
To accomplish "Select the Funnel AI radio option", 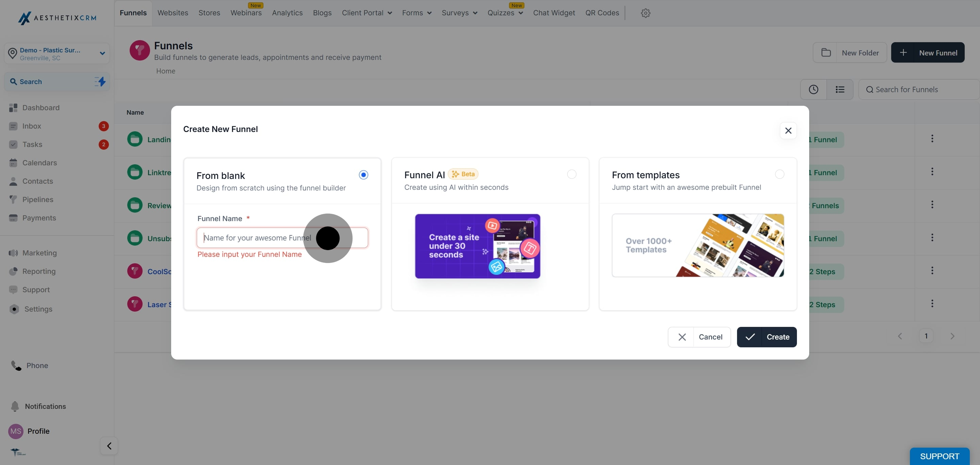I will point(571,174).
